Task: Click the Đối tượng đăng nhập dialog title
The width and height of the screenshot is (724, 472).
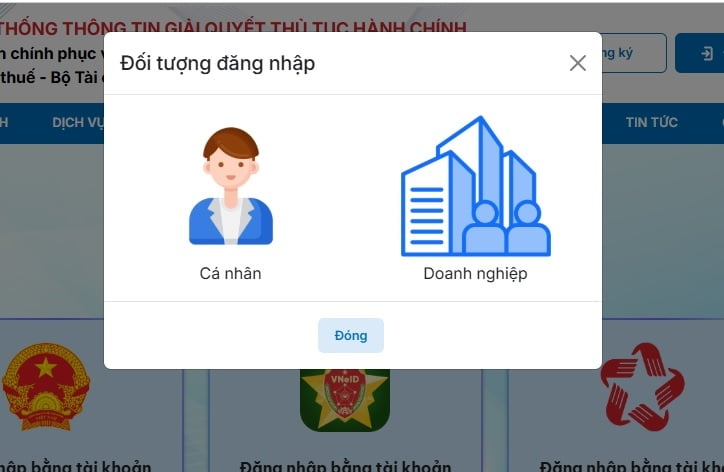Action: point(217,63)
